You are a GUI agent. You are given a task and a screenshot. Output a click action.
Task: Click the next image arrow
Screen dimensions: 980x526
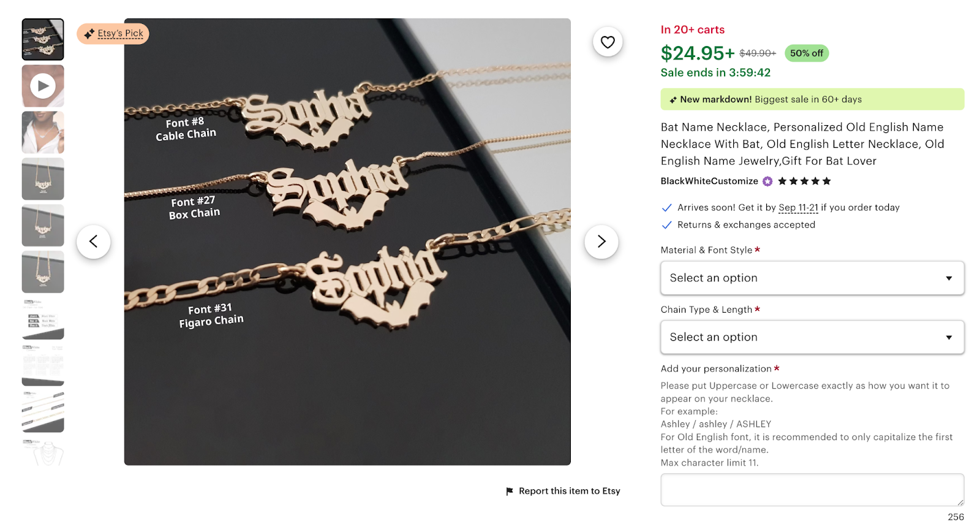click(x=601, y=242)
